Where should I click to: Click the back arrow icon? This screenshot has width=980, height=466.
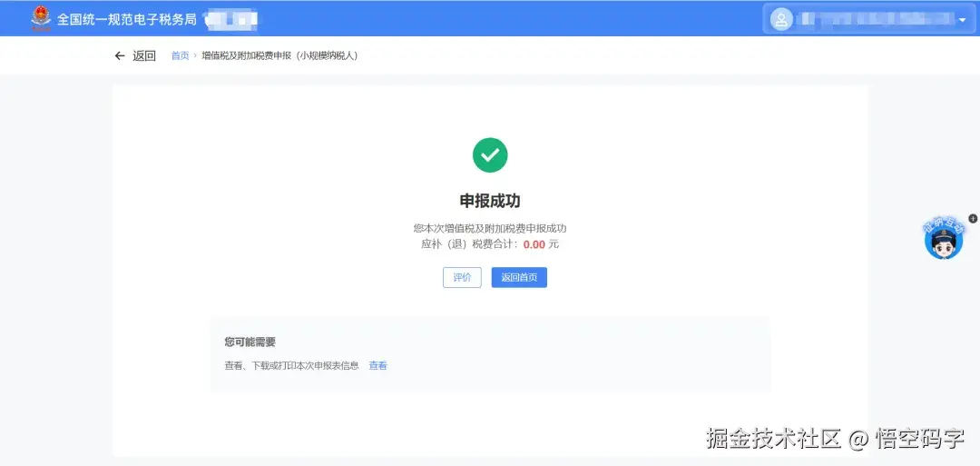[x=120, y=55]
